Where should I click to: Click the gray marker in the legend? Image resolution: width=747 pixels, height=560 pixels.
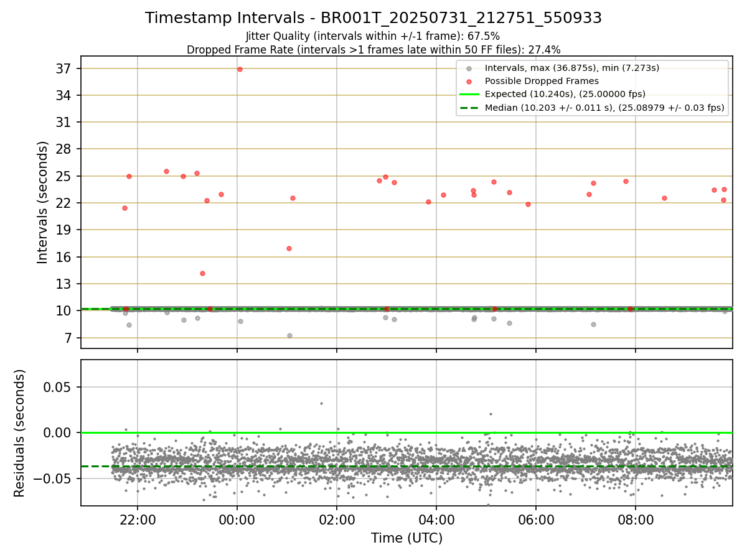[x=469, y=68]
